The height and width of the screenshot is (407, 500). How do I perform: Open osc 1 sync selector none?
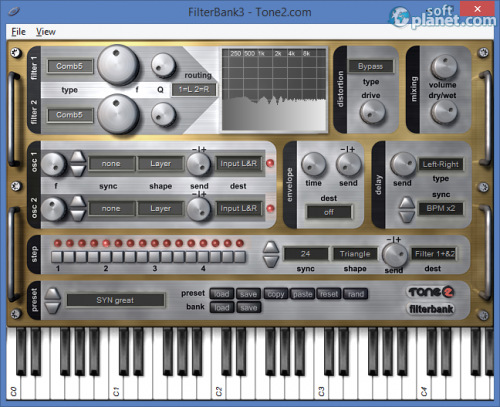click(111, 164)
